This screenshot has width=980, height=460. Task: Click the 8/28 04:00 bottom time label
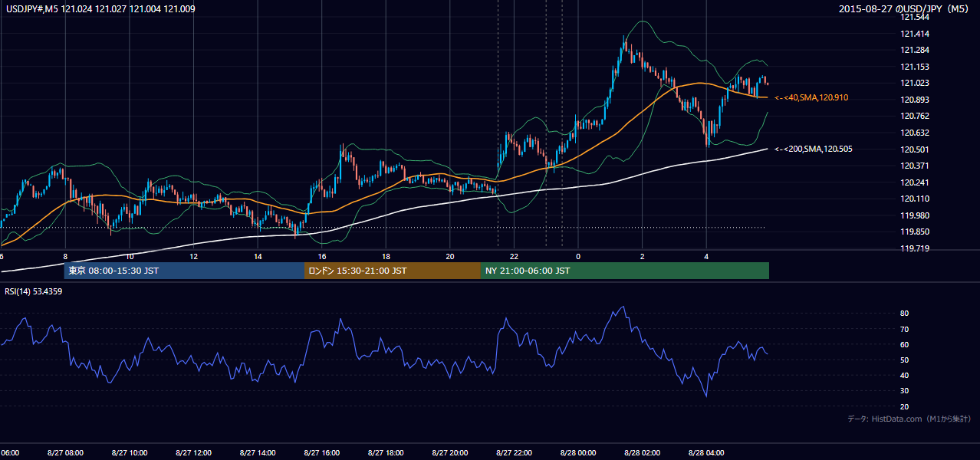pyautogui.click(x=706, y=453)
